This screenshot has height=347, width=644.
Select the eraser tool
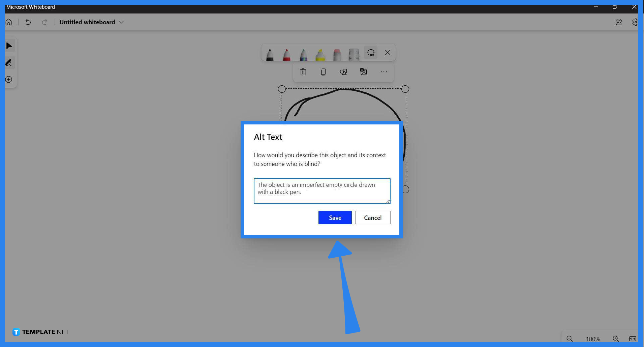[x=337, y=53]
